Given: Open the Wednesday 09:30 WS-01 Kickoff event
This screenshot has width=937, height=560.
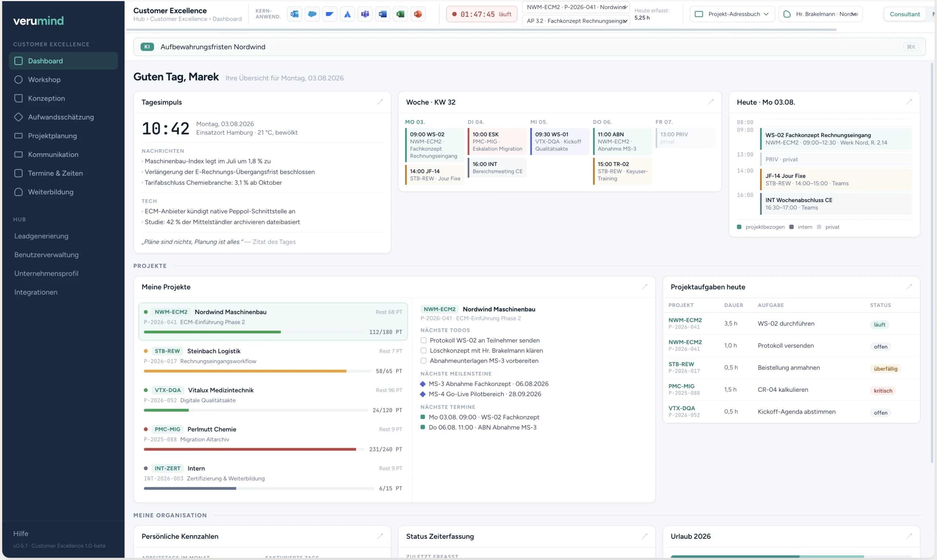Looking at the screenshot, I should pos(560,142).
